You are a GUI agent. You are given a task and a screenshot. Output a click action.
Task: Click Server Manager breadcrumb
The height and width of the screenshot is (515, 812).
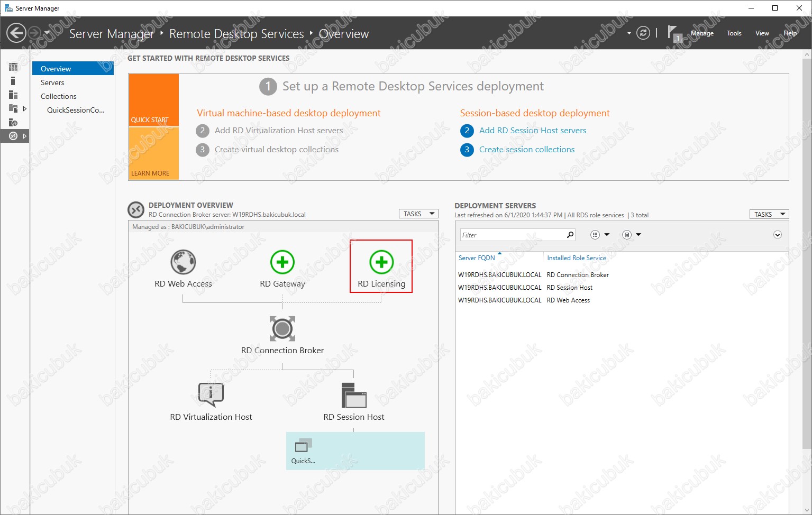[112, 34]
